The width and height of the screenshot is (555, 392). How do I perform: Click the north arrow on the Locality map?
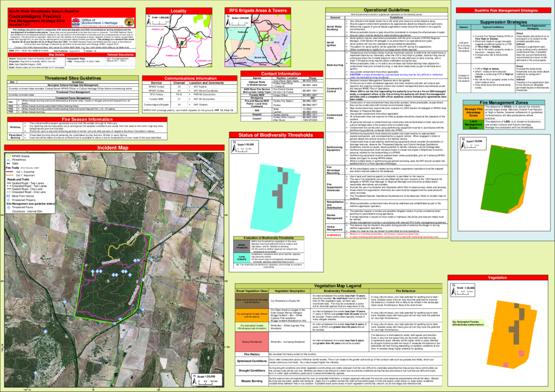pos(149,19)
